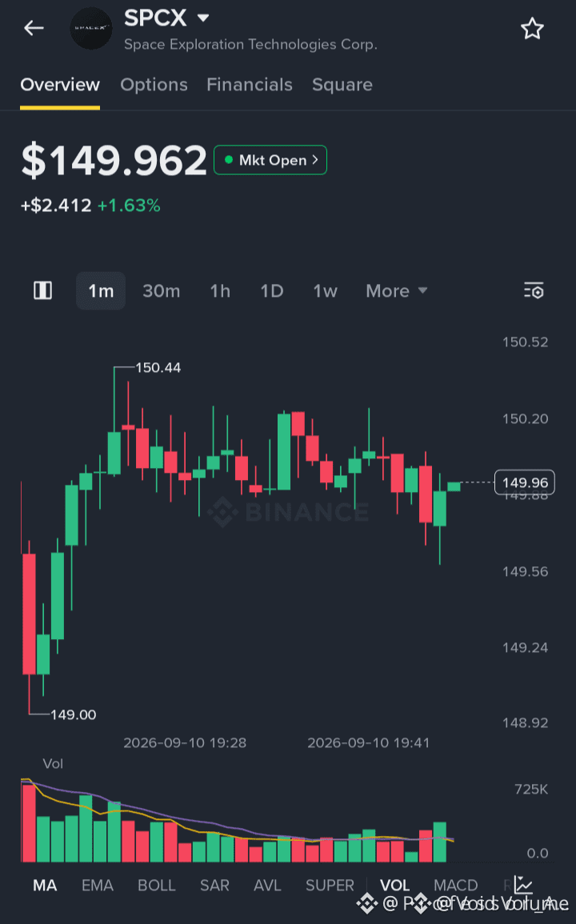Enable the BOLL indicator
Image resolution: width=576 pixels, height=924 pixels.
[156, 885]
